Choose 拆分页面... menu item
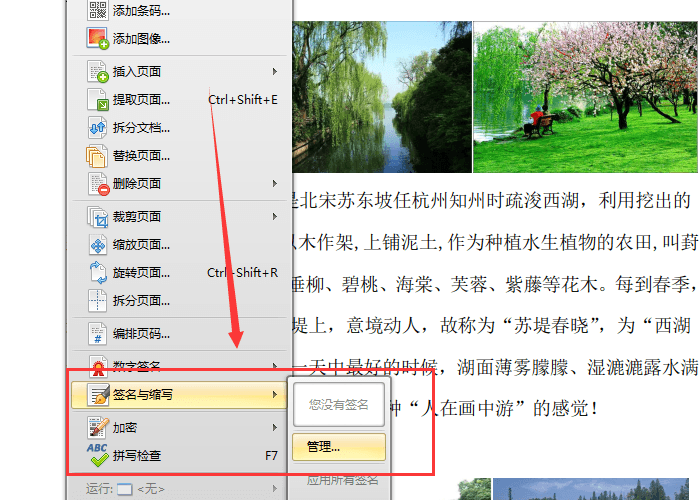 click(x=179, y=300)
